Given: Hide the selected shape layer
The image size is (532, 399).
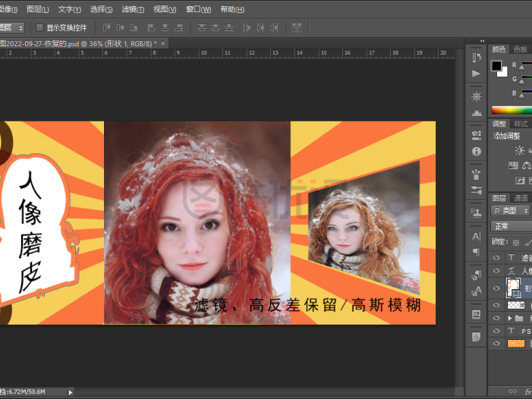Looking at the screenshot, I should (496, 288).
